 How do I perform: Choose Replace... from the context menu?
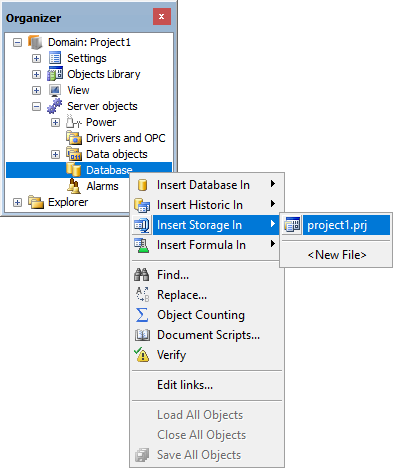(206, 295)
